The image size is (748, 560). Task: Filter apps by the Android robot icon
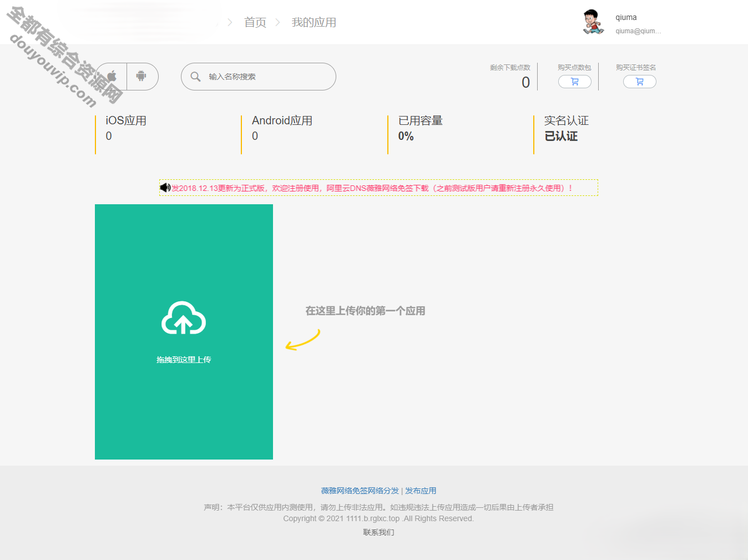141,77
